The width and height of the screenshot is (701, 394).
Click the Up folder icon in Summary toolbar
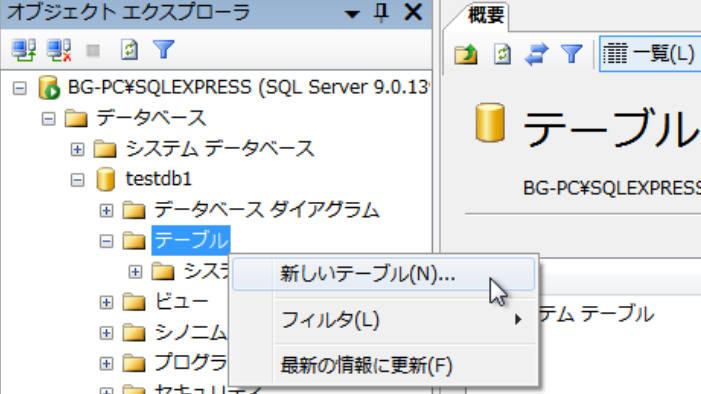466,55
